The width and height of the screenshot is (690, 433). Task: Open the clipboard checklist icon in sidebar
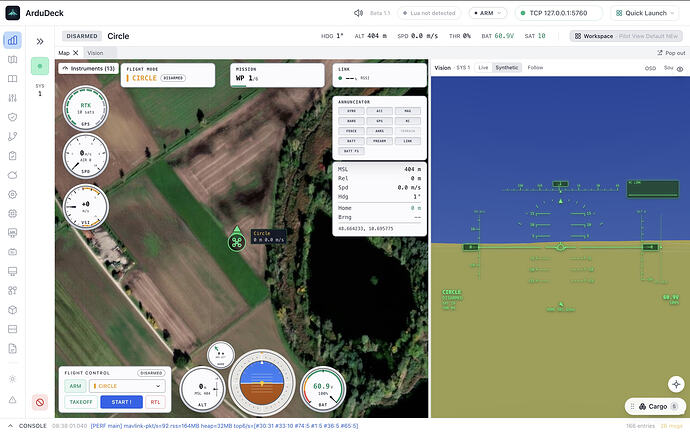point(12,156)
